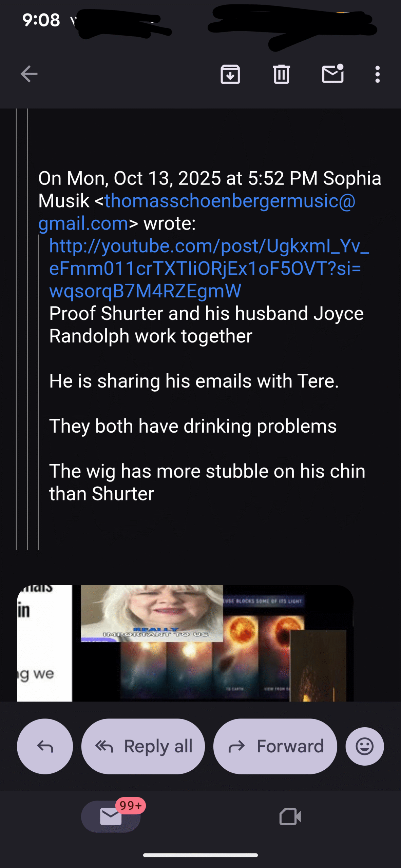Tap the Reply all button
Image resolution: width=401 pixels, height=868 pixels.
(143, 746)
